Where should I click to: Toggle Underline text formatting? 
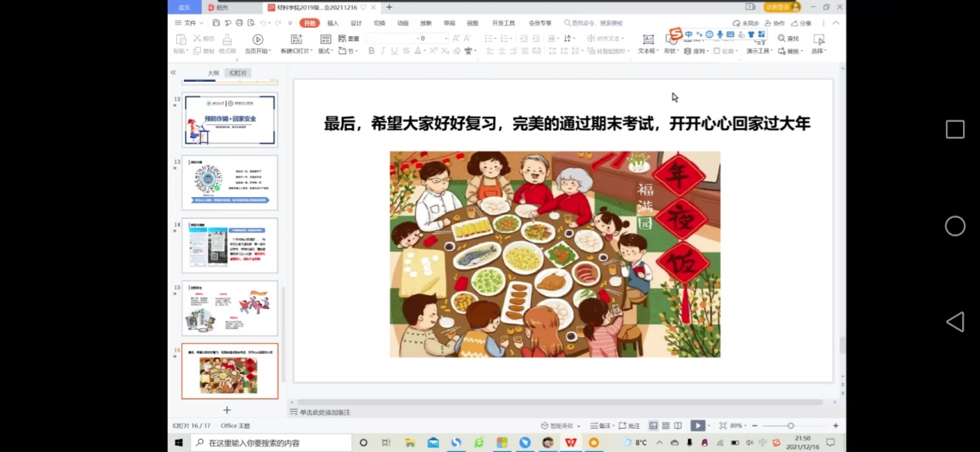(x=394, y=51)
